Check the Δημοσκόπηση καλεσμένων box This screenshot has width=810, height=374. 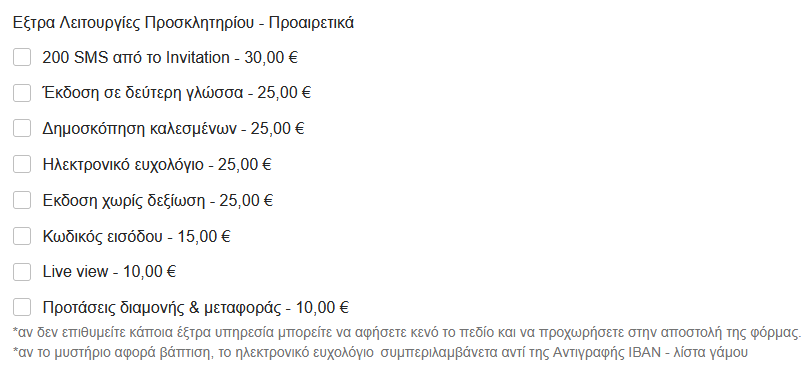[x=22, y=128]
